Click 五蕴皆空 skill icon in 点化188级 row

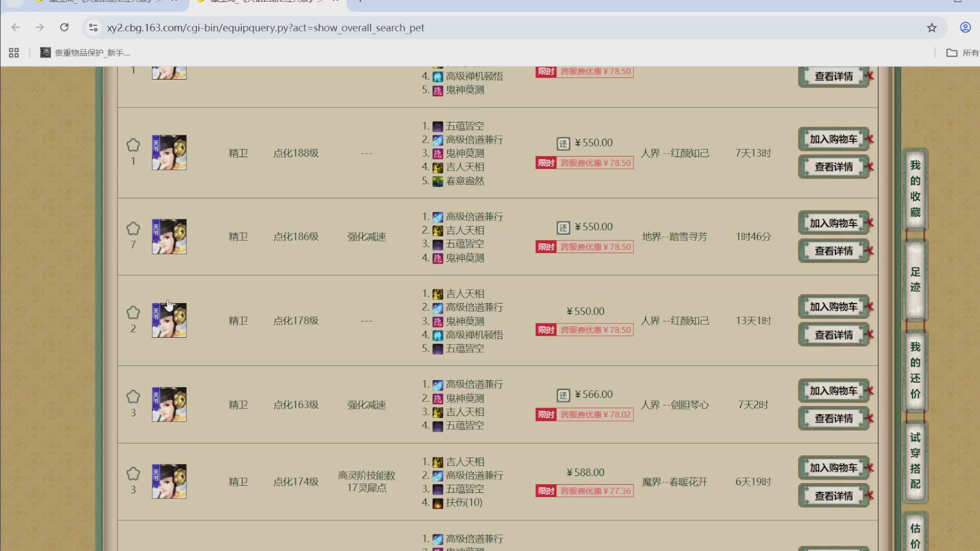pos(437,127)
